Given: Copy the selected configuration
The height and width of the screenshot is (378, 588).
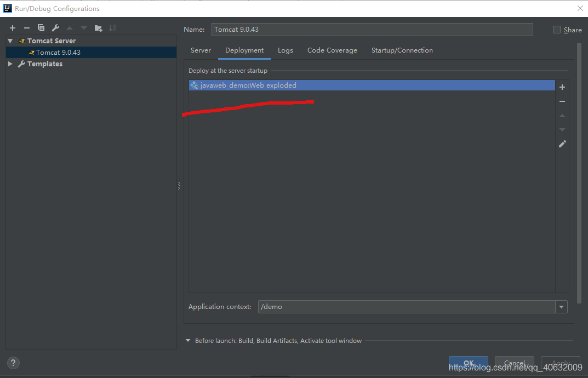Looking at the screenshot, I should click(x=41, y=28).
